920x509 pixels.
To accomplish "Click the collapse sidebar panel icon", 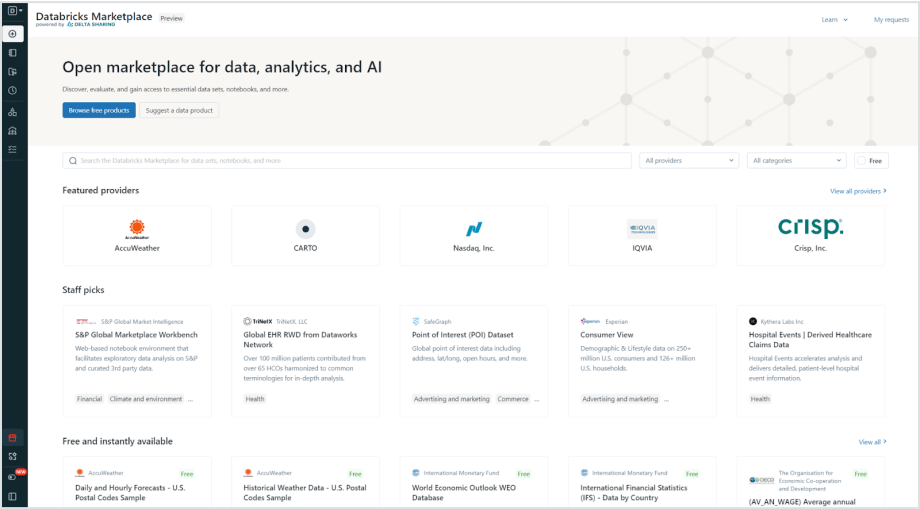I will (13, 496).
